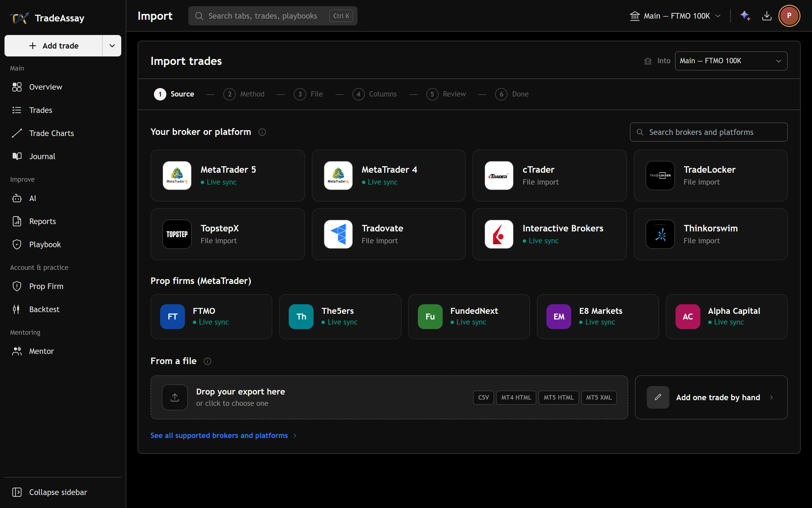The width and height of the screenshot is (812, 508).
Task: Expand the Add trade dropdown arrow
Action: tap(112, 46)
